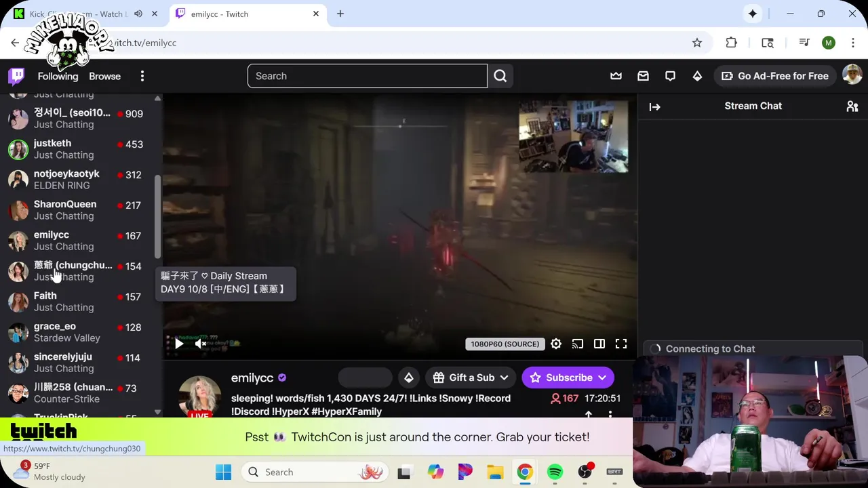Click the sidebar scroll-down arrow
Image resolution: width=868 pixels, height=488 pixels.
(157, 412)
